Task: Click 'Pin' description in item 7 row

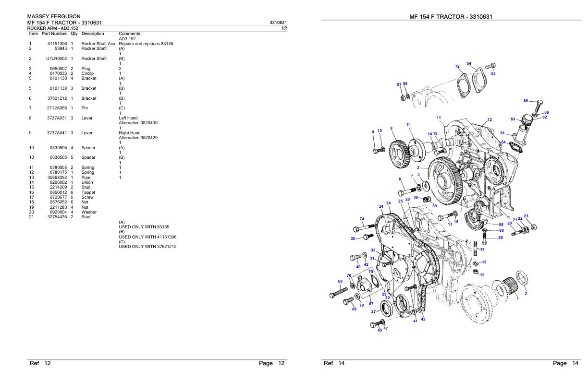Action: (x=85, y=108)
